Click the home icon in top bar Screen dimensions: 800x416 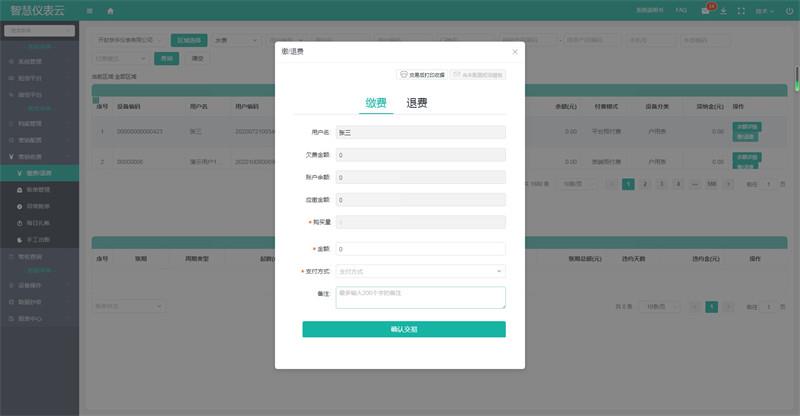110,10
